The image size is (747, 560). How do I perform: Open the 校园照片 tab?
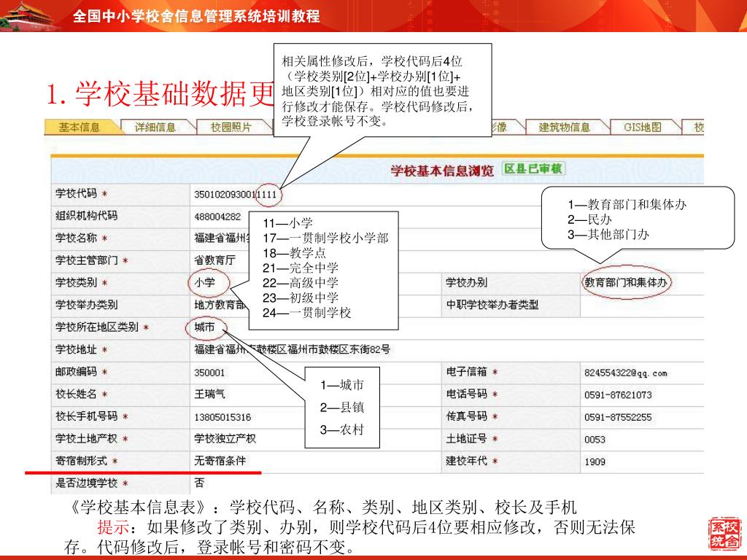pos(231,127)
